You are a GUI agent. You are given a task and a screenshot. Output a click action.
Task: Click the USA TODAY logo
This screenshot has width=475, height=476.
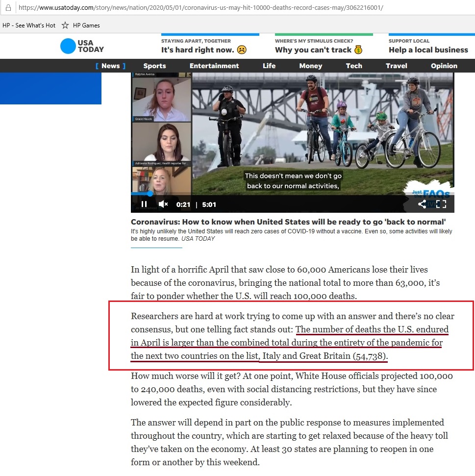pos(82,46)
